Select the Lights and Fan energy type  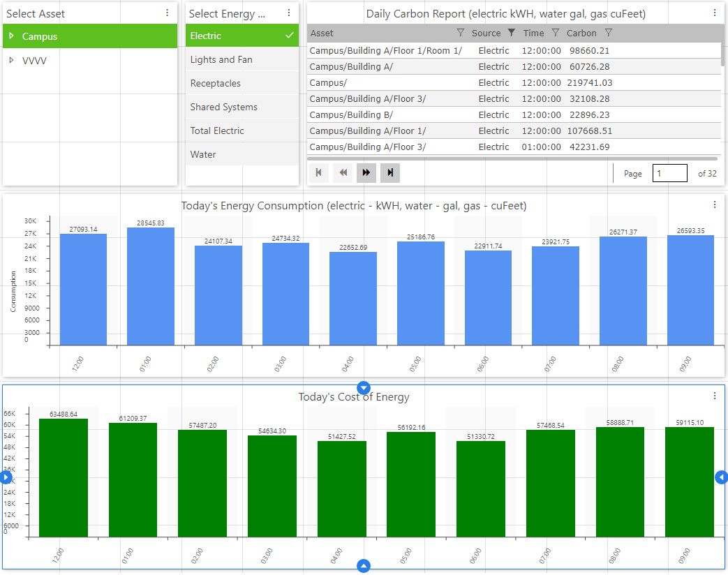242,59
